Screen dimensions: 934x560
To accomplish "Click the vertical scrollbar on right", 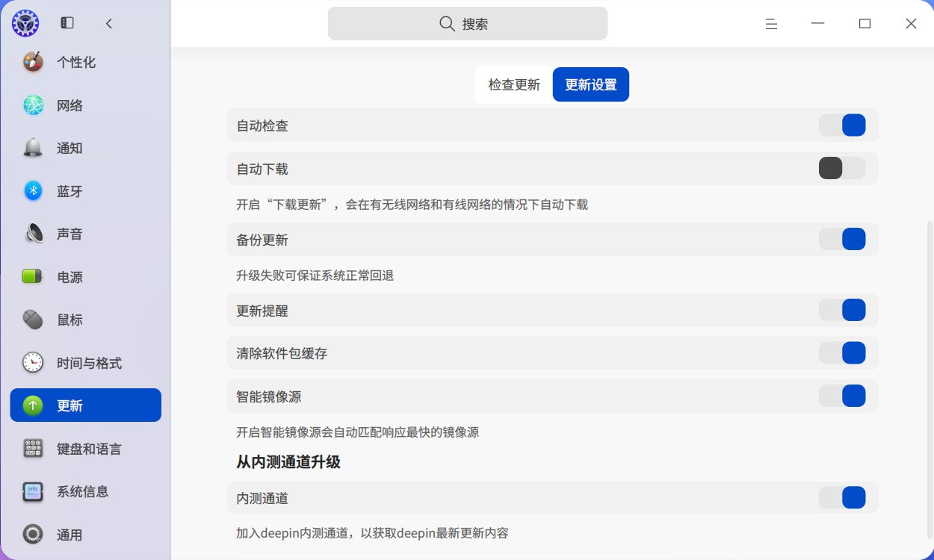I will coord(930,379).
